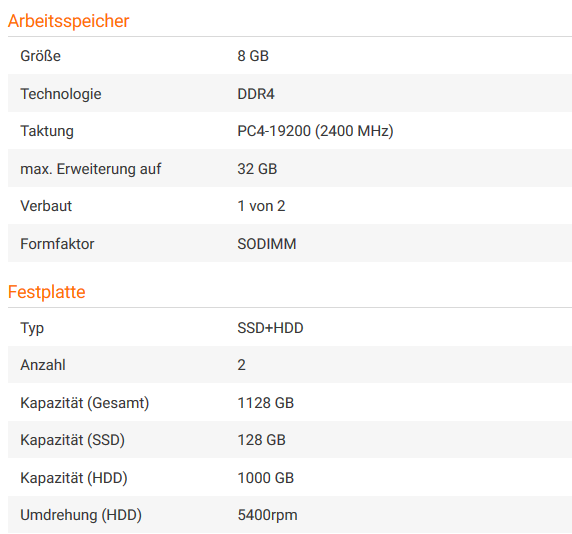Click the SSD+HDD type value

[x=270, y=328]
